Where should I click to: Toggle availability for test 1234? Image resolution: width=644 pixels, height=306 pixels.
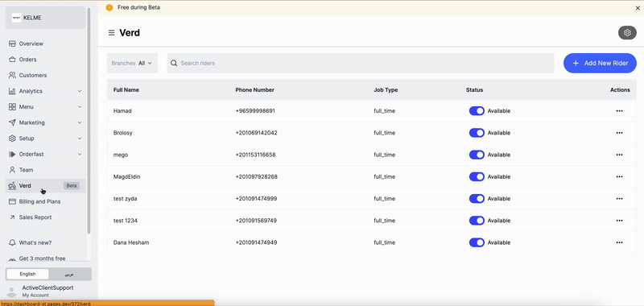[x=477, y=221]
